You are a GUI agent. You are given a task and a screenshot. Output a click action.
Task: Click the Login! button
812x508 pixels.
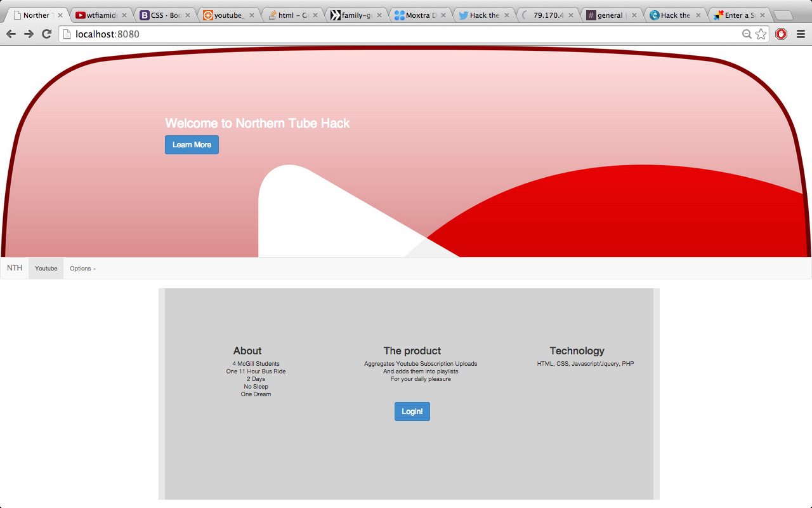point(412,411)
